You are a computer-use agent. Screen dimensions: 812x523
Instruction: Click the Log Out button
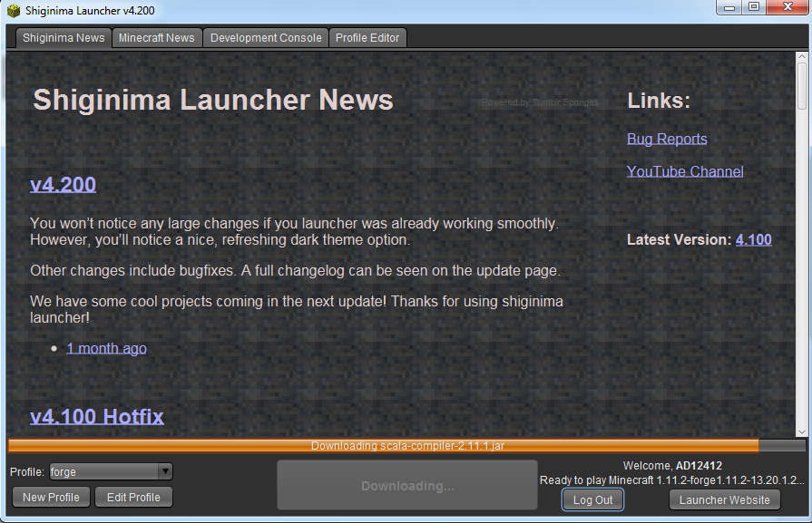(592, 499)
